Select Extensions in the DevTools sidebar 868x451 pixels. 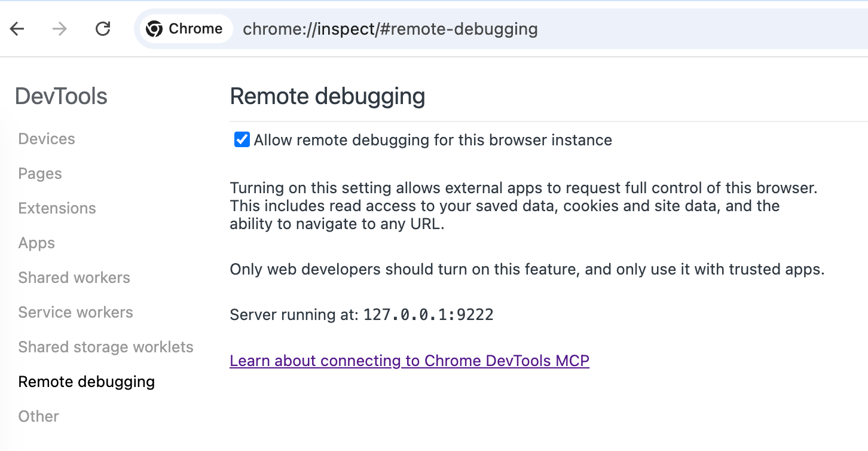point(57,208)
